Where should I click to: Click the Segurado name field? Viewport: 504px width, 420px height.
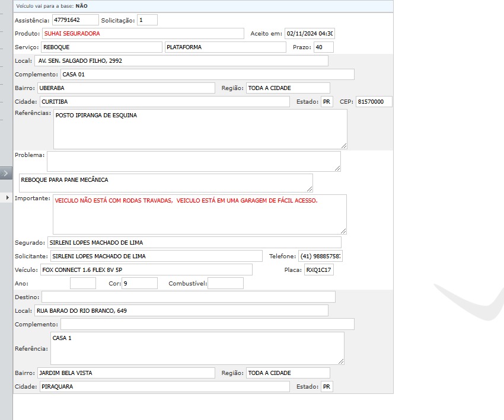(194, 243)
